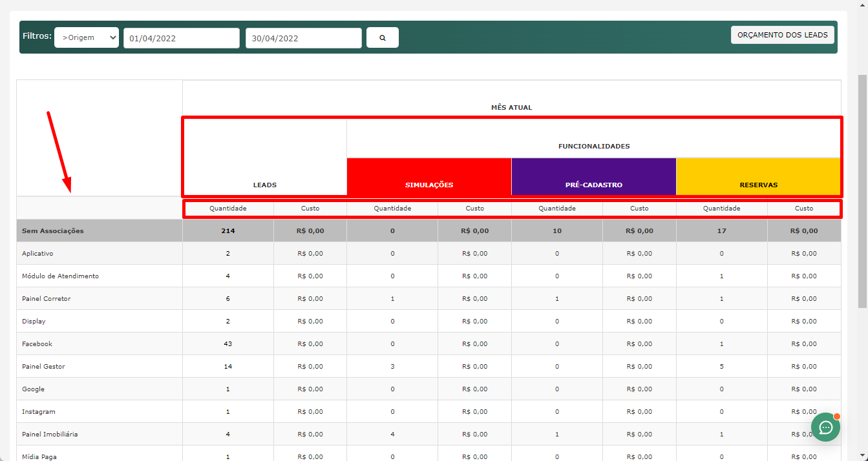Click Quantidade subheader under PRÉ-CADASTRO
Image resolution: width=868 pixels, height=461 pixels.
[x=557, y=208]
